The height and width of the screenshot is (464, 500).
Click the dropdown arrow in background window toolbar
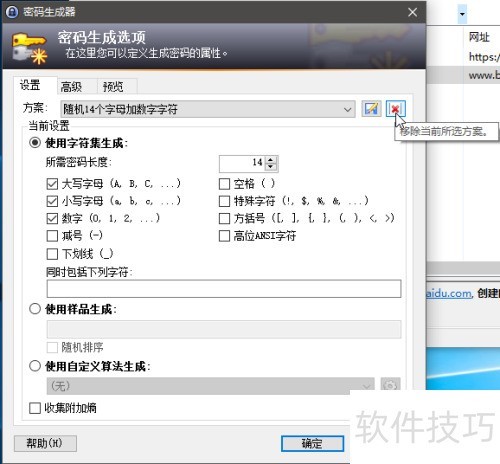[462, 14]
